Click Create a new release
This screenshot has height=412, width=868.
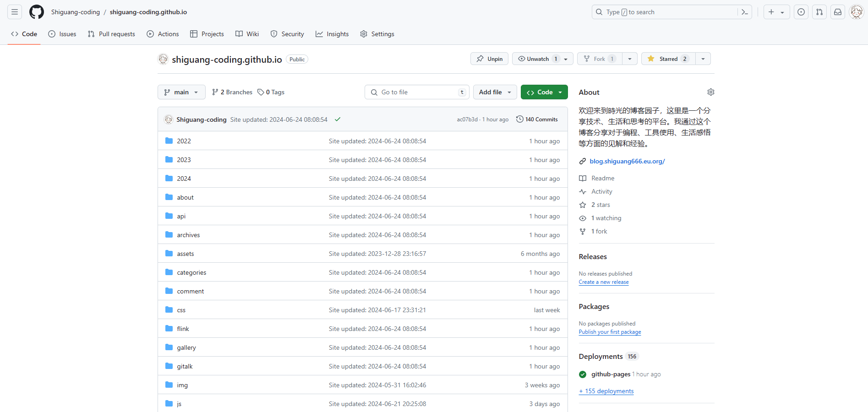coord(604,282)
